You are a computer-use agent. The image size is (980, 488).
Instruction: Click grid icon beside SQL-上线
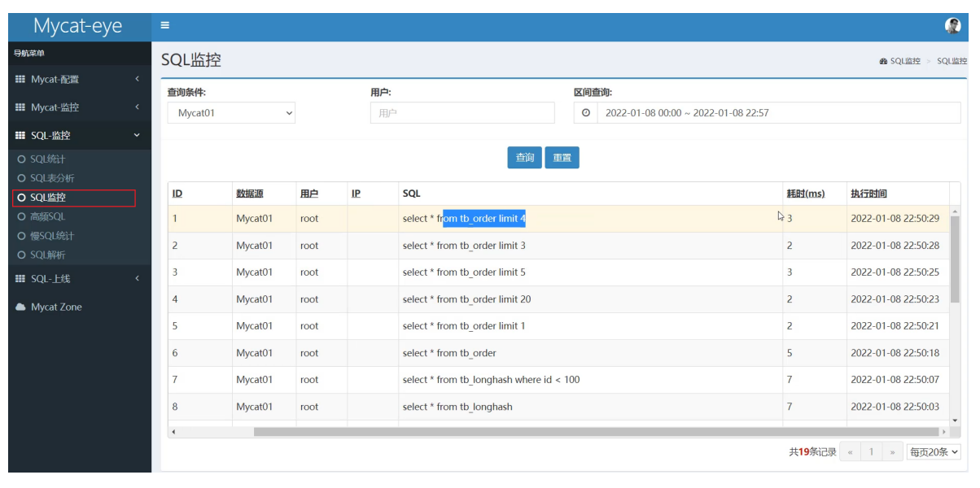pyautogui.click(x=20, y=279)
